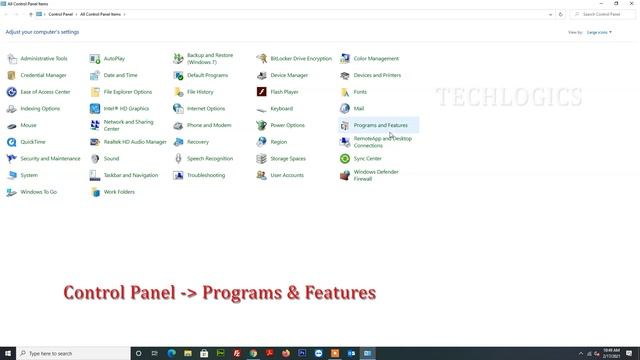This screenshot has height=360, width=640.
Task: Click the taskbar clock and date
Action: coord(611,353)
